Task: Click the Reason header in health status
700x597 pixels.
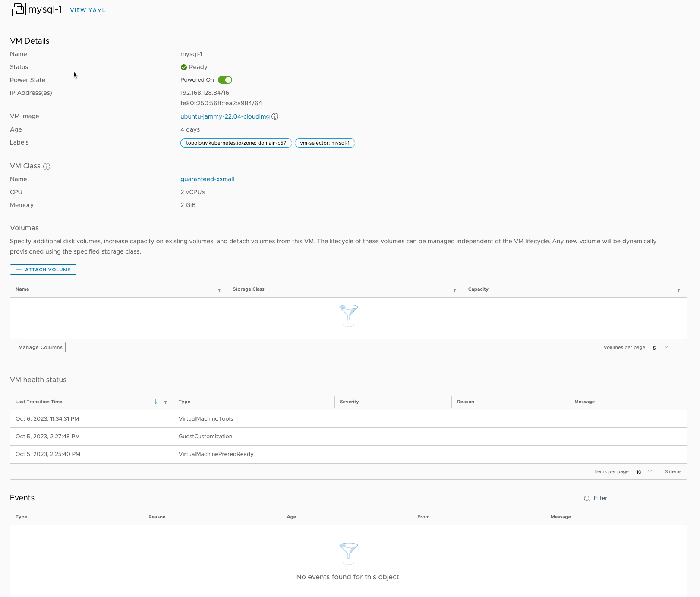Action: [x=466, y=402]
